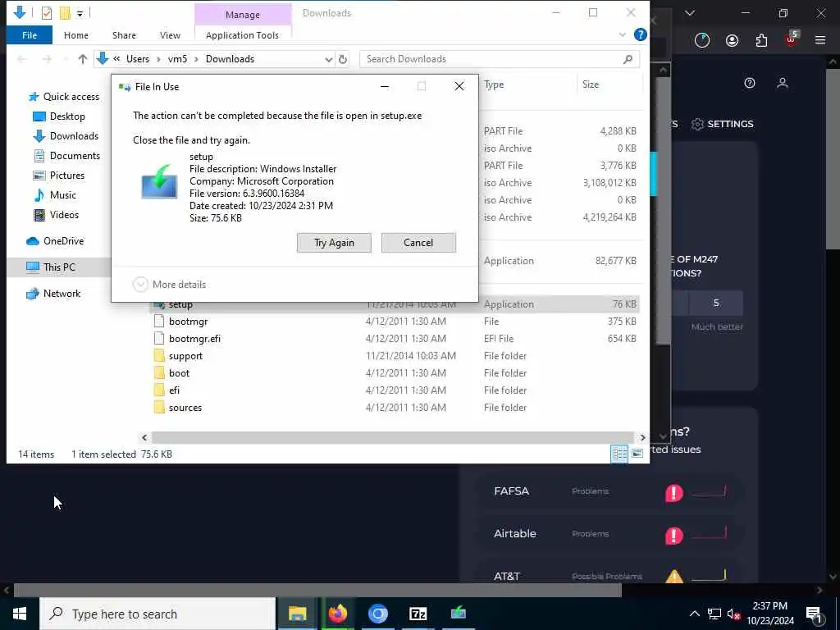Open Explorer help question mark icon
The height and width of the screenshot is (630, 840).
640,34
